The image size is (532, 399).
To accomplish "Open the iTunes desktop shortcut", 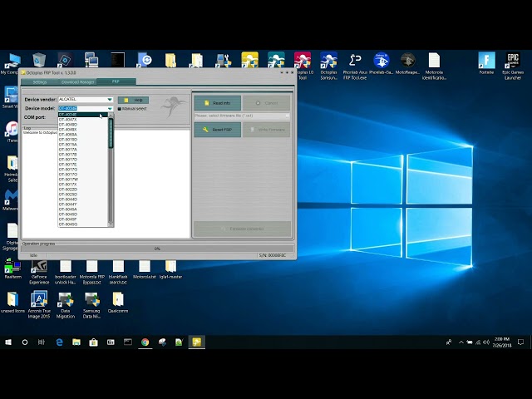I will (x=12, y=131).
